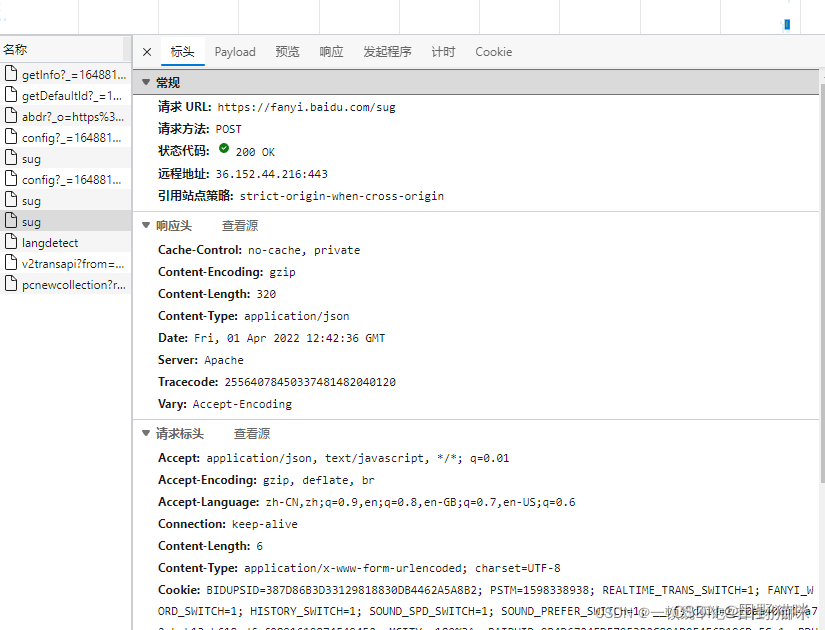Click the Date header value
The width and height of the screenshot is (825, 630).
(x=289, y=338)
